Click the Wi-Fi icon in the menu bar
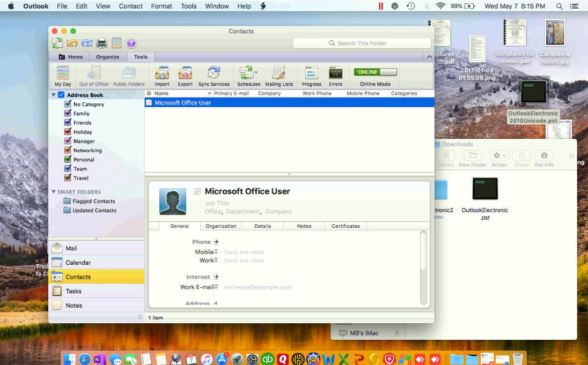The image size is (588, 365). point(440,6)
